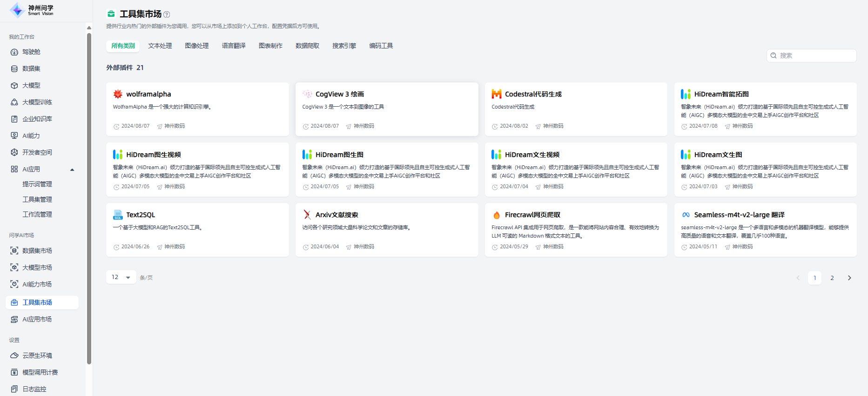Click the 驾驶舱 sidebar icon

tap(14, 52)
